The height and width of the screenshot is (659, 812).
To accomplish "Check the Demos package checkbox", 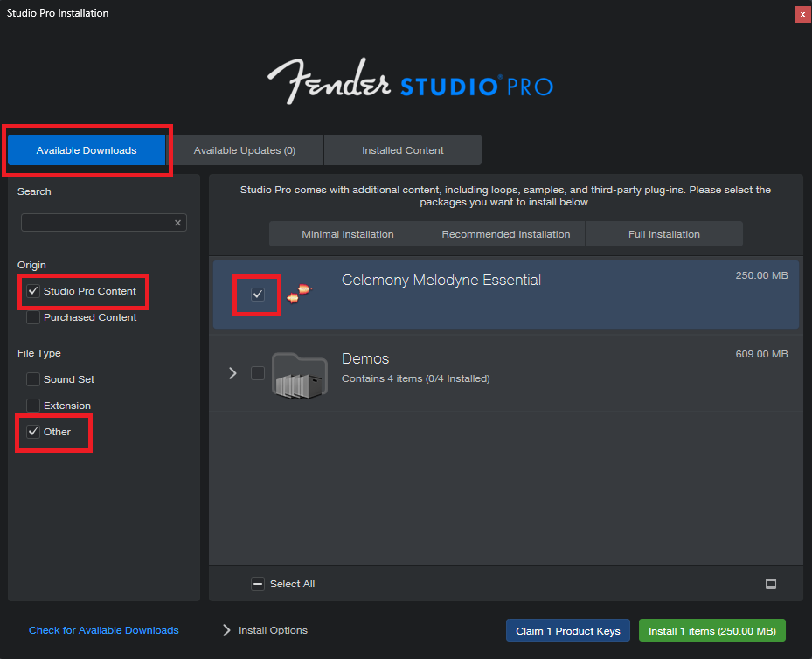I will pos(257,372).
